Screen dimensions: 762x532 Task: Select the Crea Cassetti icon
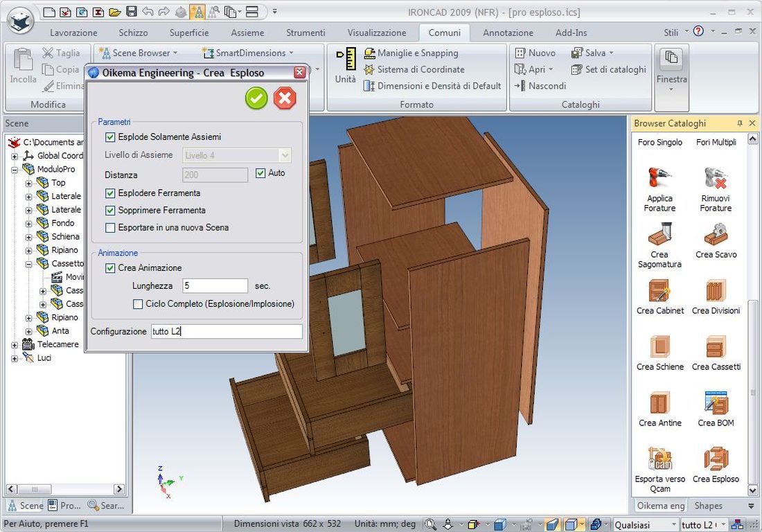click(x=716, y=346)
